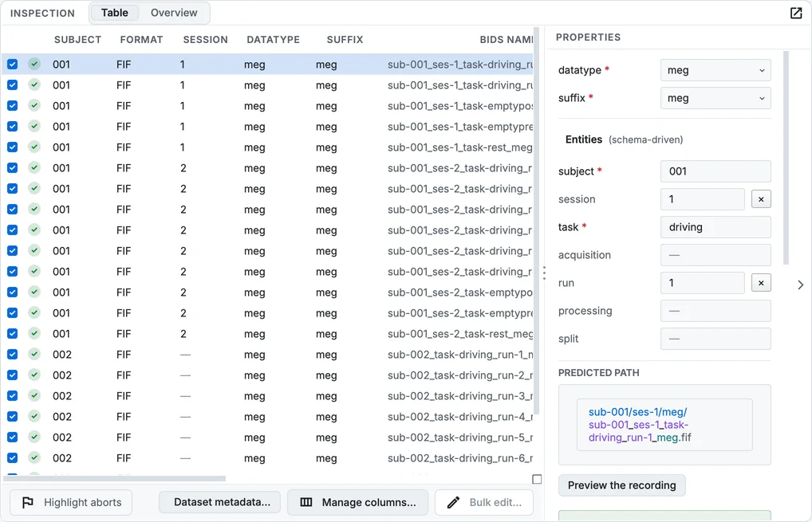Click the vertical dots panel splitter handle

coord(544,273)
